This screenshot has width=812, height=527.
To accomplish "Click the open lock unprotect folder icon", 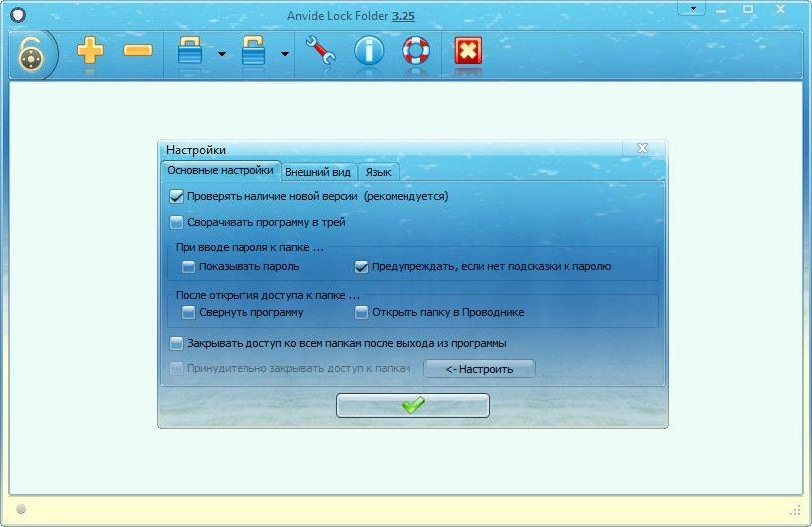I will click(253, 50).
